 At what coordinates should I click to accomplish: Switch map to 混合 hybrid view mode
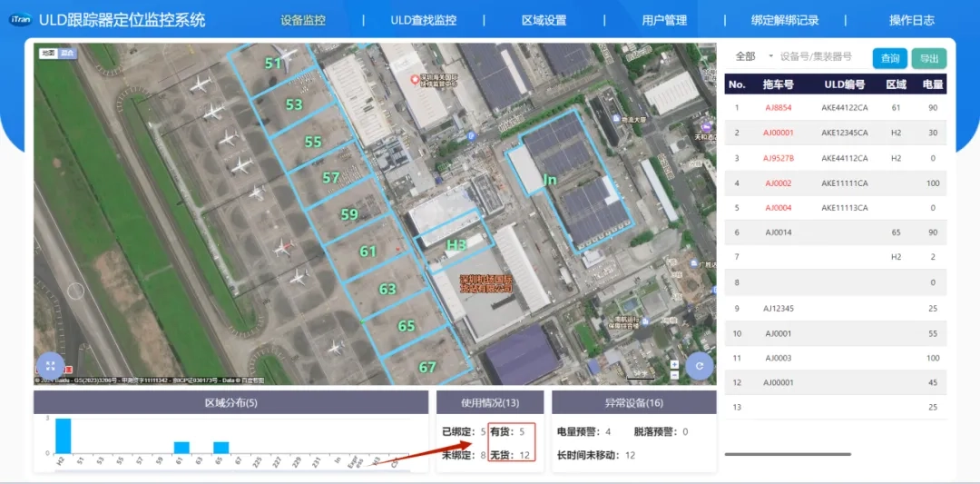coord(67,54)
